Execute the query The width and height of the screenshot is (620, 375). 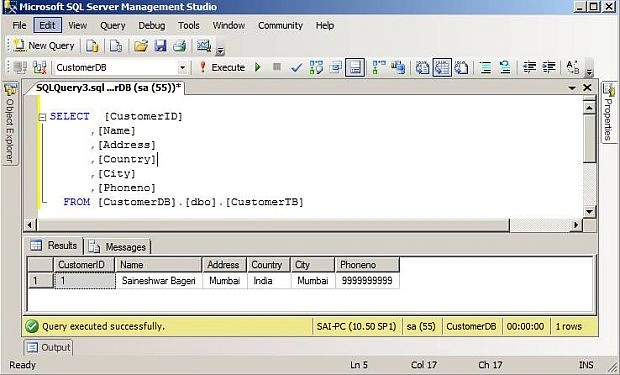click(222, 68)
